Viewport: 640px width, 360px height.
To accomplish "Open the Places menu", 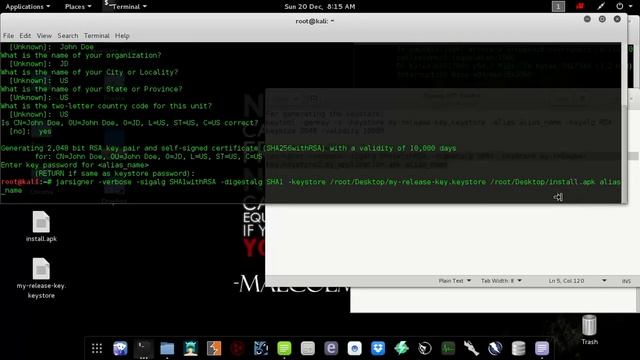I will click(x=78, y=7).
